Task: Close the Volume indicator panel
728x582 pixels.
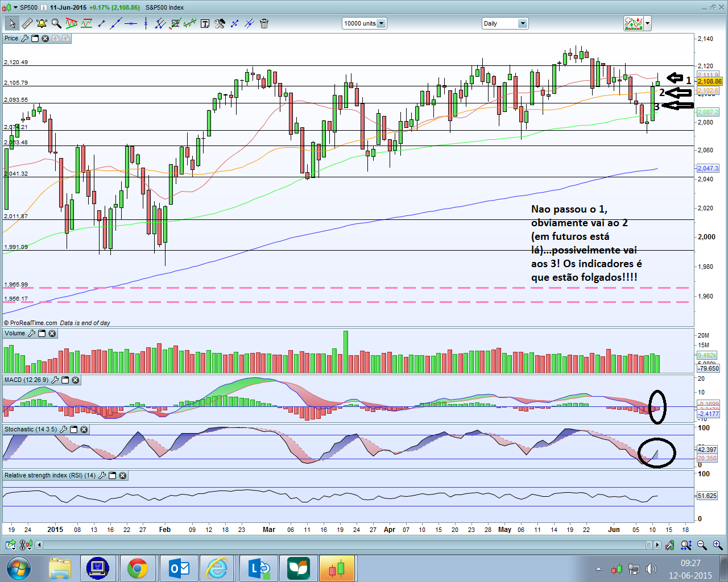Action: pyautogui.click(x=52, y=334)
